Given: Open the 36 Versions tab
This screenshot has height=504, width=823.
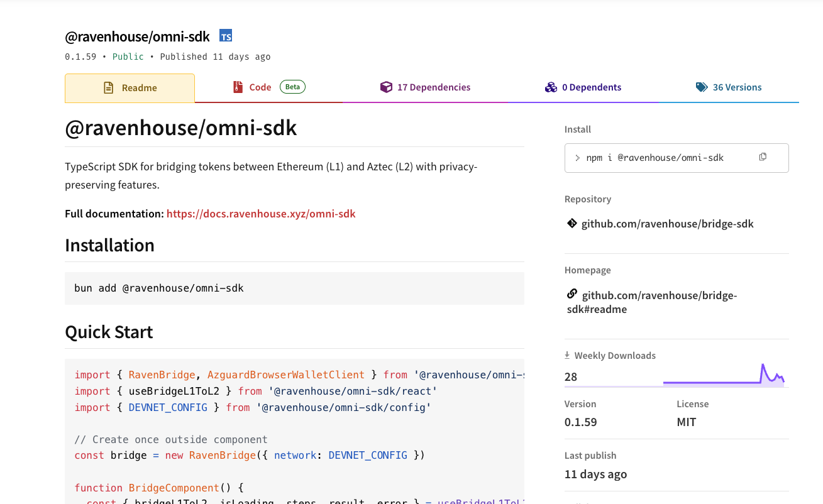Looking at the screenshot, I should tap(737, 87).
